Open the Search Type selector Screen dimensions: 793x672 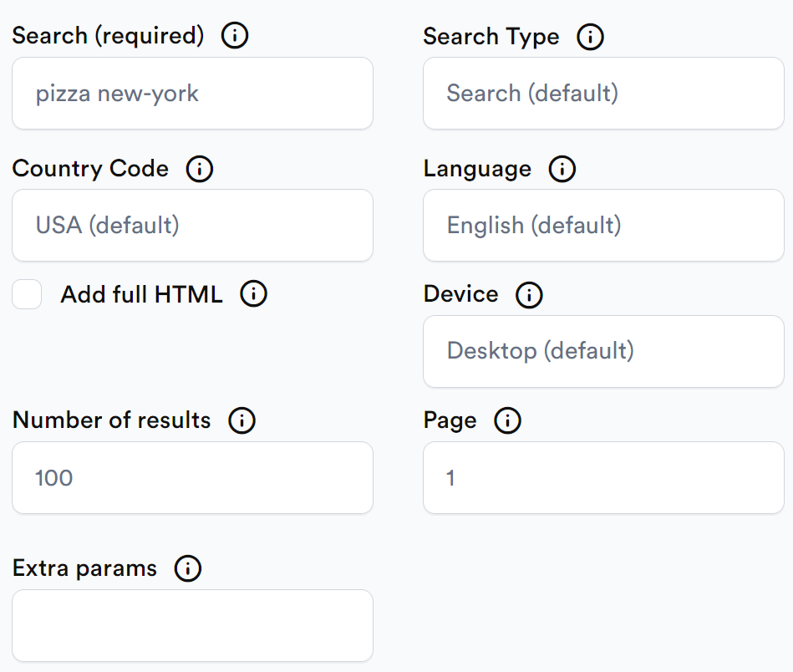(603, 94)
